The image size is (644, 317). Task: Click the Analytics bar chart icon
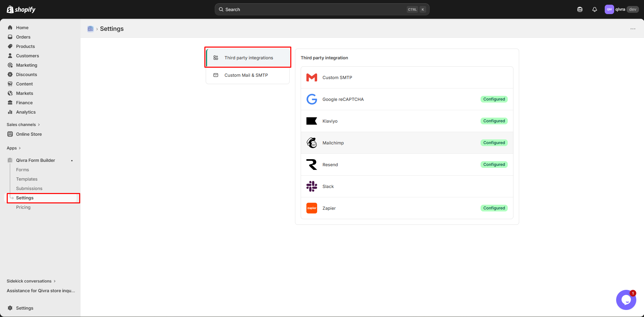click(10, 112)
